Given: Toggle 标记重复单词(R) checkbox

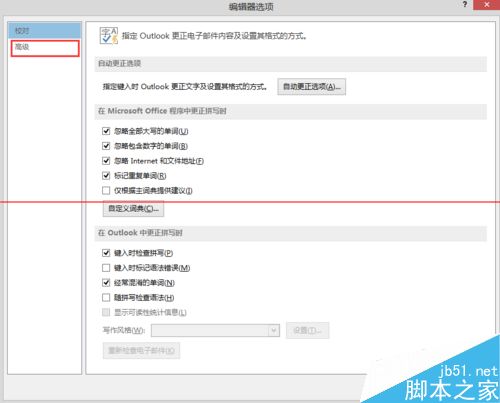Looking at the screenshot, I should pyautogui.click(x=106, y=176).
